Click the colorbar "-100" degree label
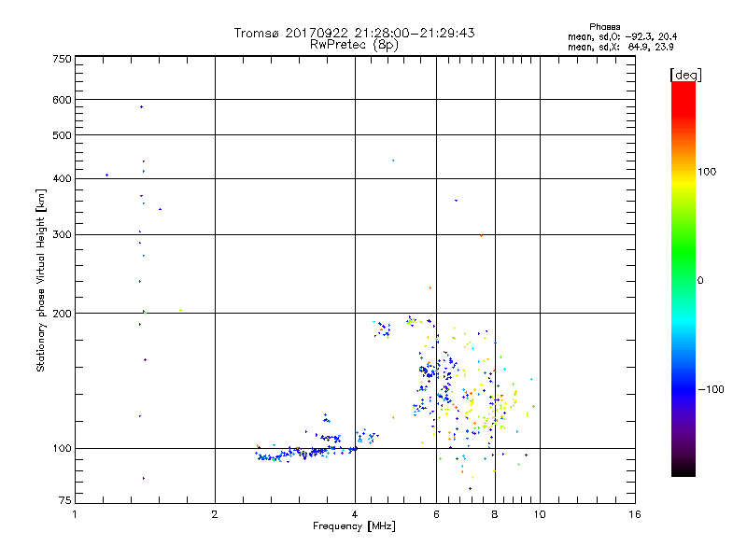Image resolution: width=747 pixels, height=560 pixels. tap(711, 389)
